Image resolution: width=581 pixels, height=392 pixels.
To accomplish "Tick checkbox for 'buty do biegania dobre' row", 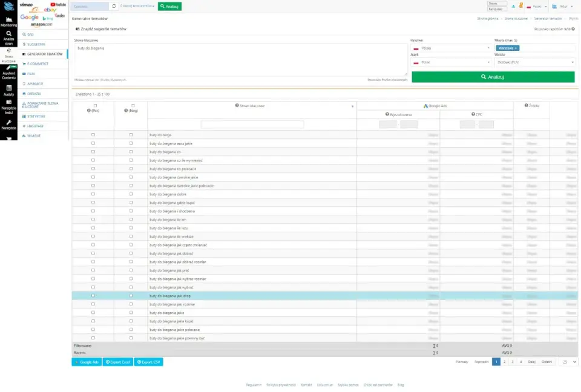I will (x=93, y=194).
